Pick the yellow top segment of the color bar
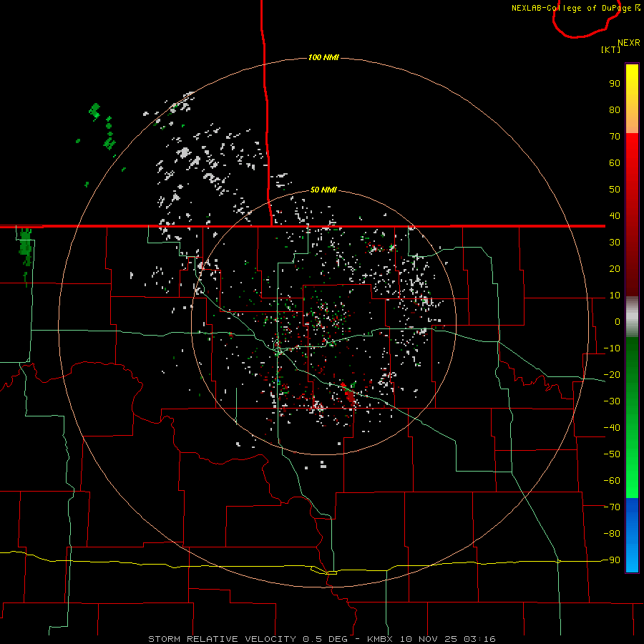644x644 pixels. [x=632, y=99]
